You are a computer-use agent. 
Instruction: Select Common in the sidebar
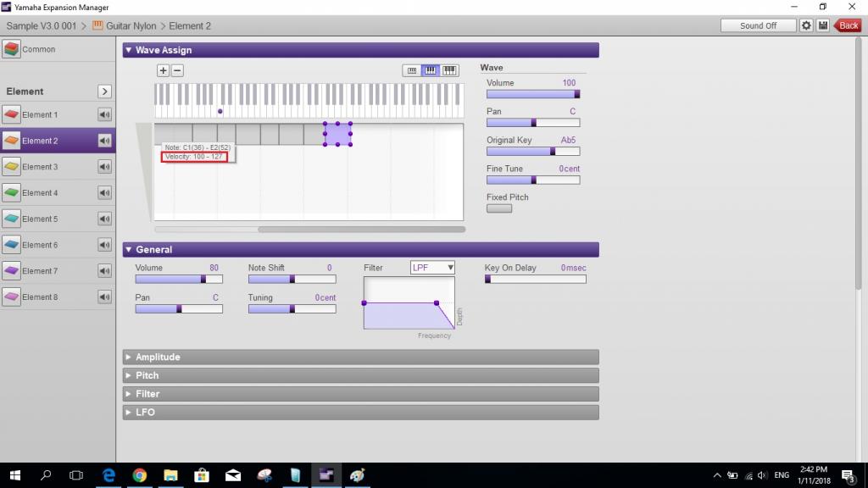[x=58, y=48]
